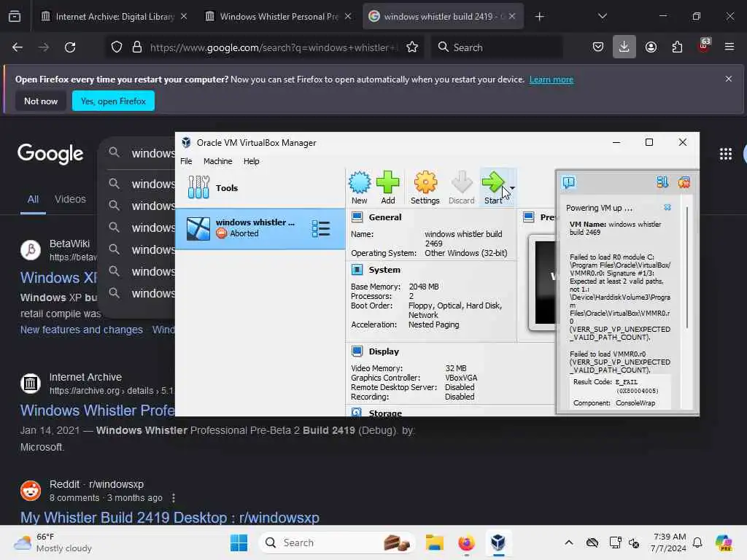Click the keep finished progresses icon in notification panel

tap(662, 182)
